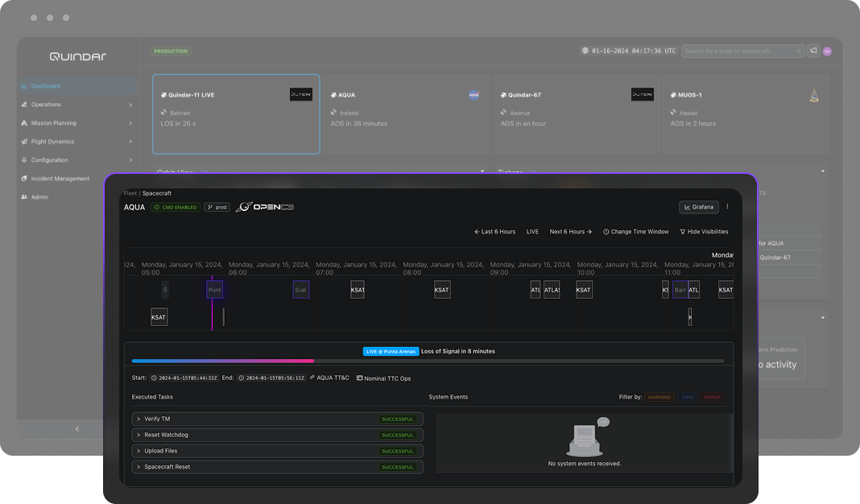Click the Admin users icon
The height and width of the screenshot is (504, 860).
pos(24,197)
